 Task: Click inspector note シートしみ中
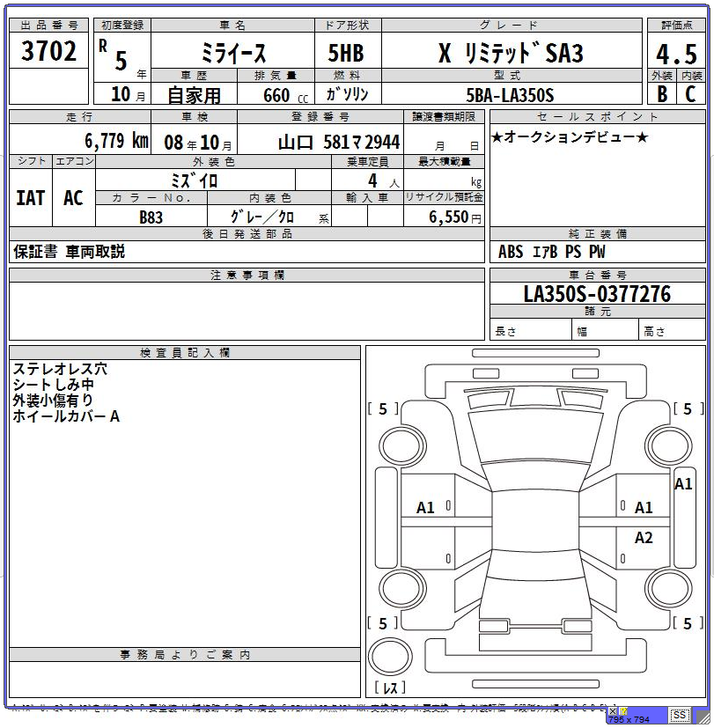(54, 385)
